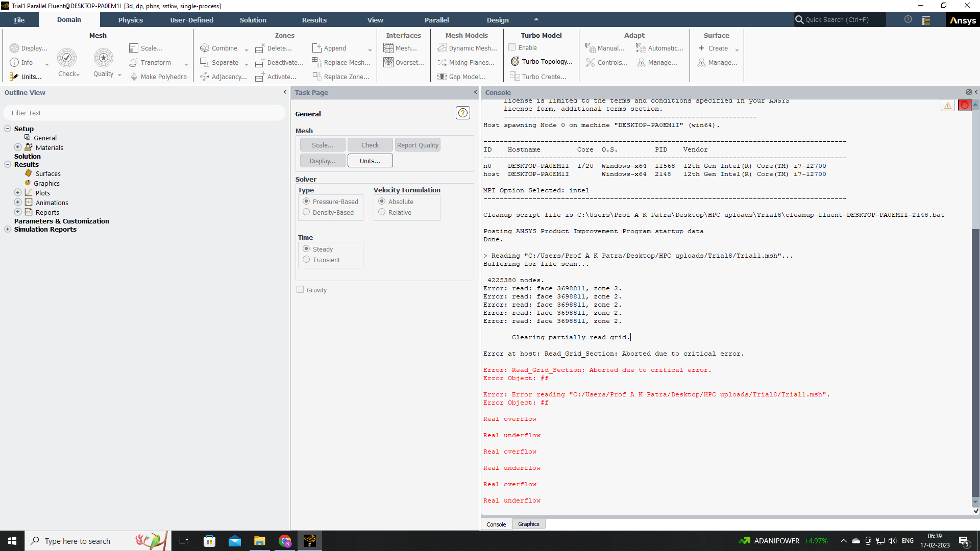Select the Transient time option
Screen dimensions: 980x551
(x=306, y=260)
